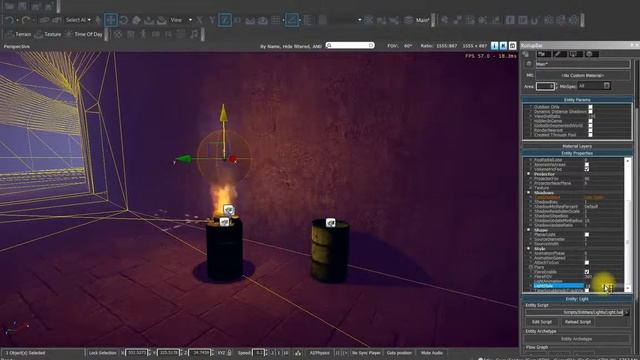Toggle the RenderNearest checkbox
640x360 pixels.
[x=590, y=130]
